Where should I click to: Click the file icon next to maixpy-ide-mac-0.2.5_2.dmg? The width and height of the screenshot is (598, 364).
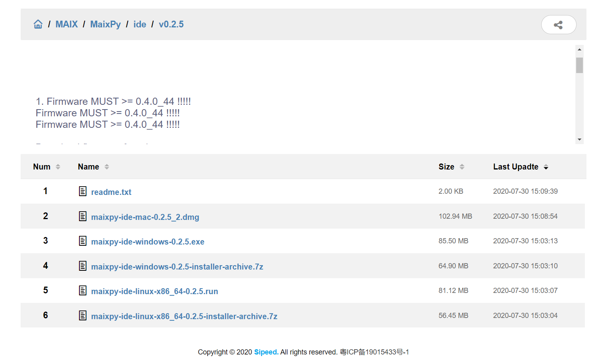click(x=83, y=216)
